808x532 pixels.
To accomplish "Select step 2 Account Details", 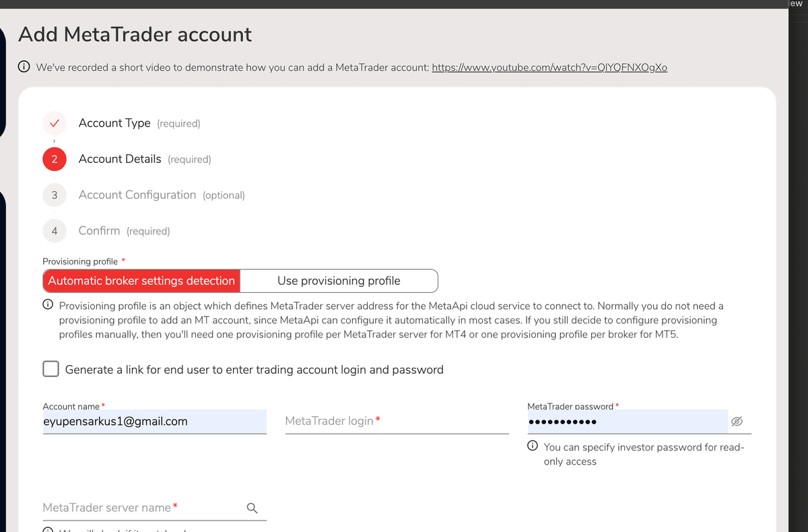I will tap(120, 159).
